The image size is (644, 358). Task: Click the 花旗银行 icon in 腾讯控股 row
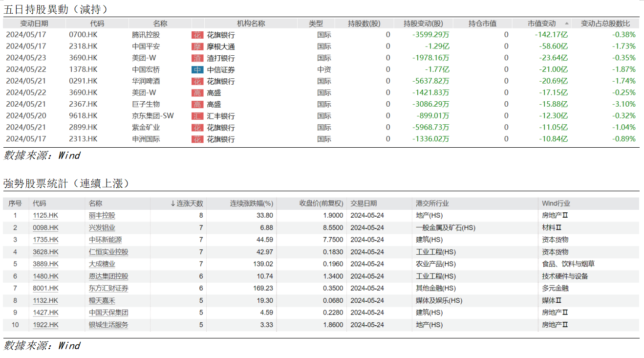pos(197,35)
